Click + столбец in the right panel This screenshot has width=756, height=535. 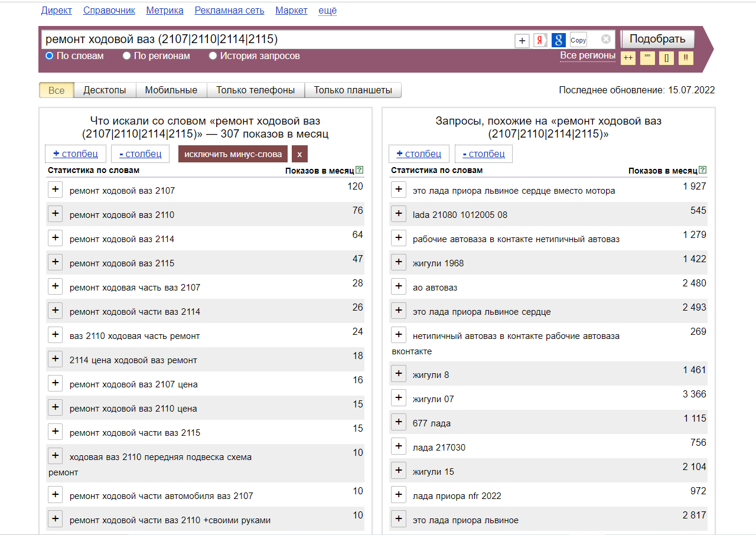pos(419,154)
